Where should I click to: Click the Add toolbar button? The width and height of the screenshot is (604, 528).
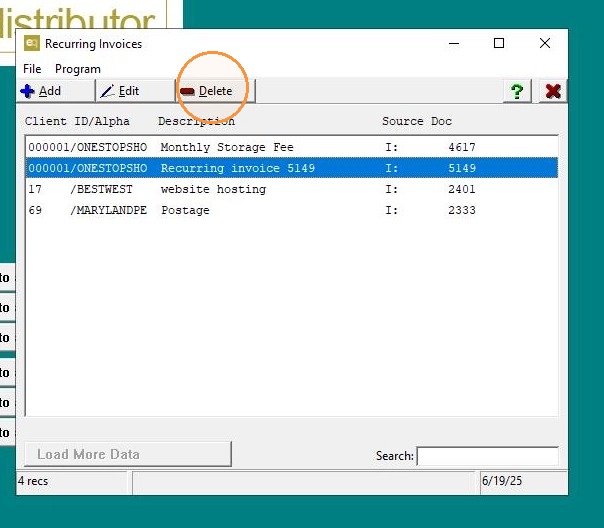click(x=56, y=91)
